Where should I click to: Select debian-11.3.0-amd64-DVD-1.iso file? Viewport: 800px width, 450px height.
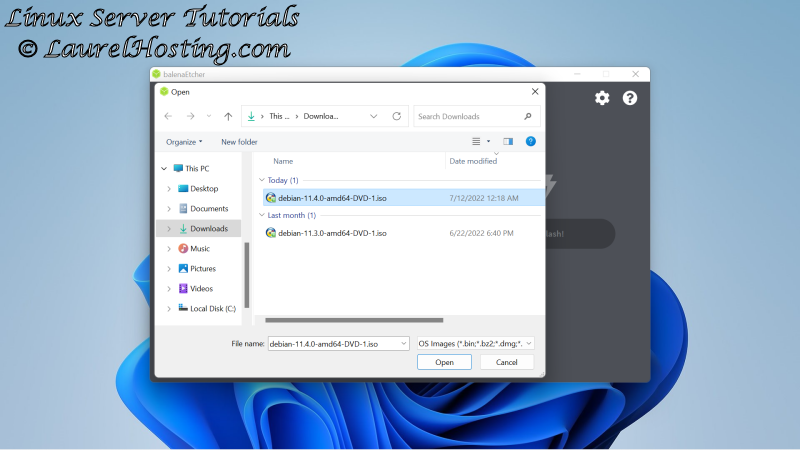[404, 233]
